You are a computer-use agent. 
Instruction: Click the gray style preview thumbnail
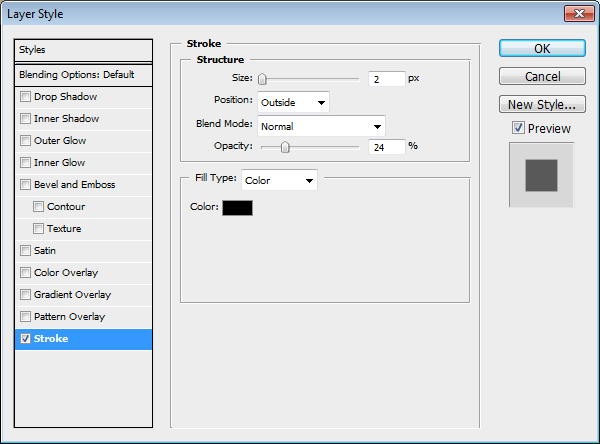pyautogui.click(x=541, y=175)
